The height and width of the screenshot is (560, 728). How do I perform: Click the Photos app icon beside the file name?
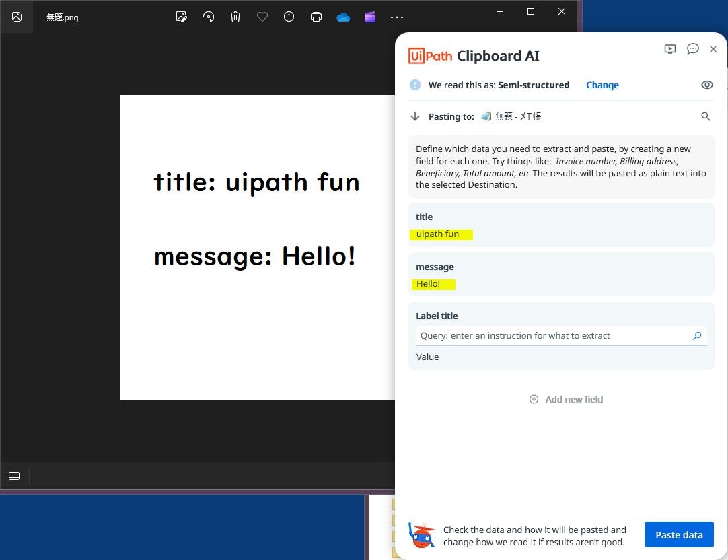tap(17, 17)
